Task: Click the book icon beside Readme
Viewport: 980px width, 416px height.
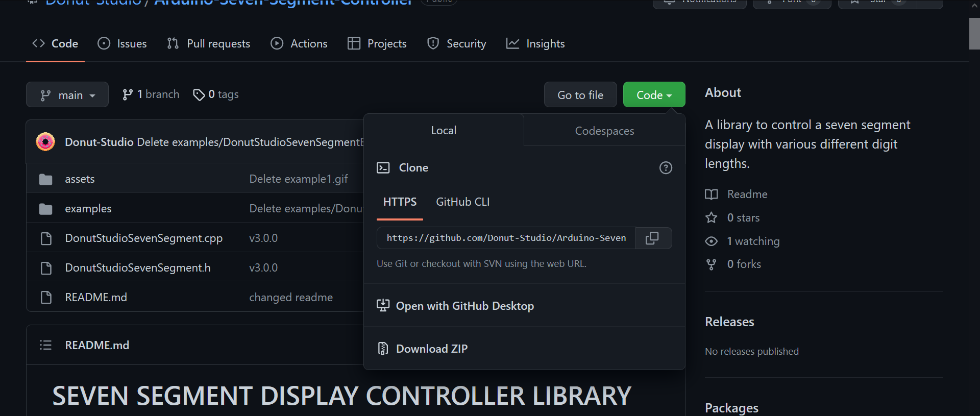Action: pos(712,194)
